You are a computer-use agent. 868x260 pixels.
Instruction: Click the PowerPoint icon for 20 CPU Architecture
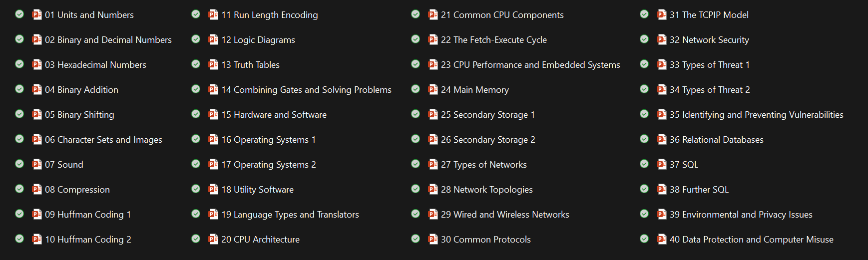click(213, 239)
